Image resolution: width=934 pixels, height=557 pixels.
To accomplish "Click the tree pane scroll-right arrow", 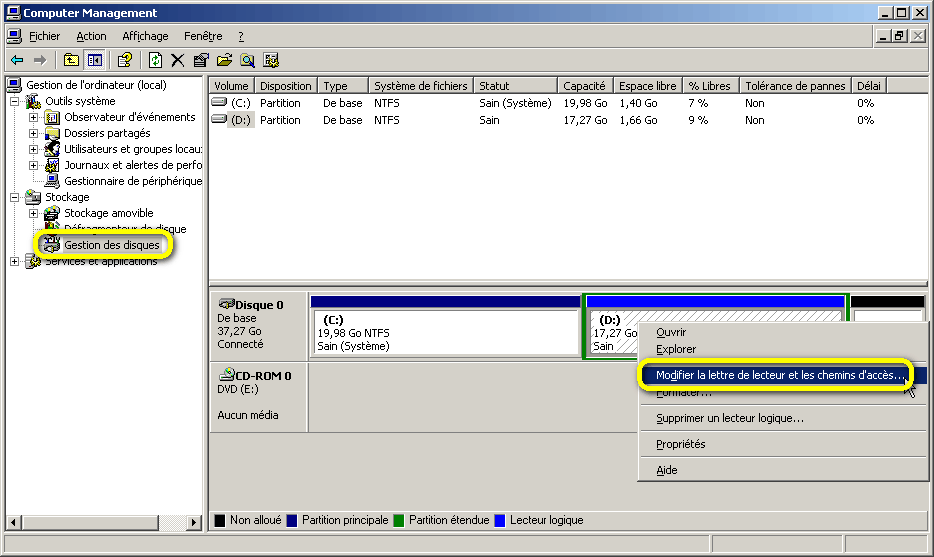I will click(x=193, y=522).
